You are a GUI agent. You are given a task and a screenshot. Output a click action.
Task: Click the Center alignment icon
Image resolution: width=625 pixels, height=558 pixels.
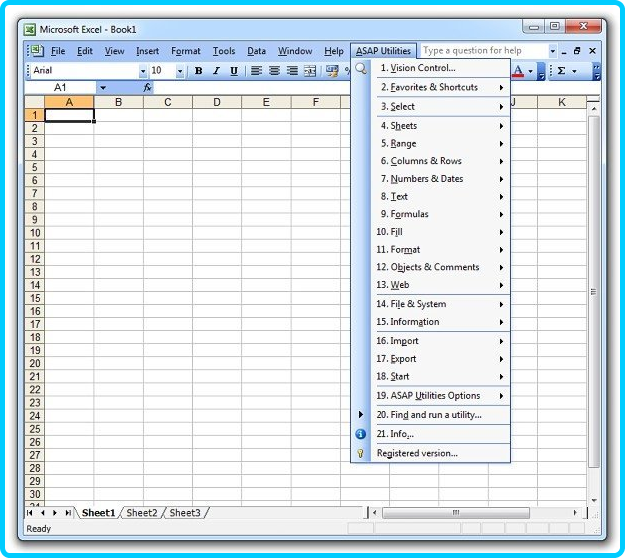coord(274,71)
